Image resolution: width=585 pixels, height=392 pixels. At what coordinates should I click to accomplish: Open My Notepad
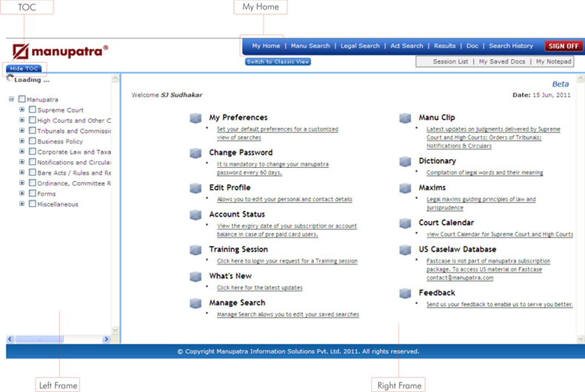[x=554, y=61]
